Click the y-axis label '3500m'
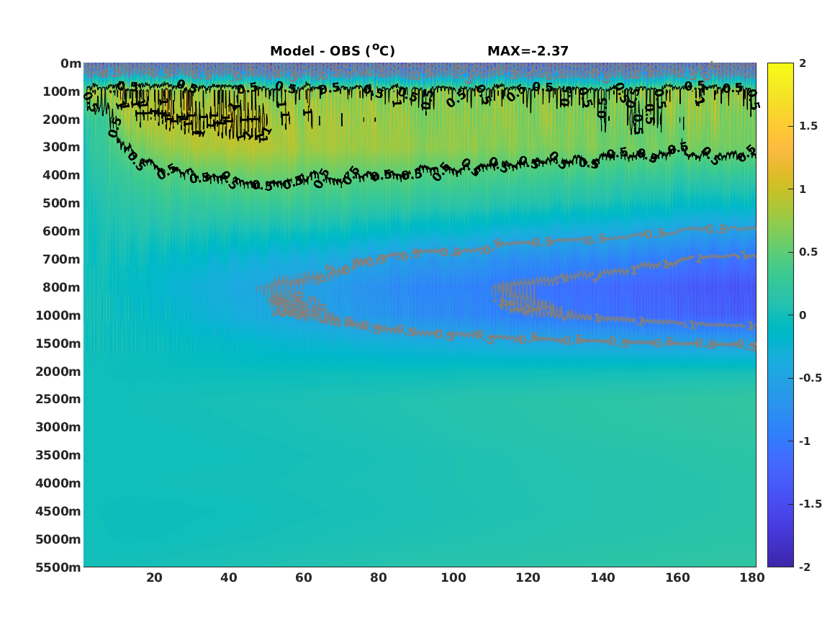Image resolution: width=840 pixels, height=630 pixels. (58, 455)
